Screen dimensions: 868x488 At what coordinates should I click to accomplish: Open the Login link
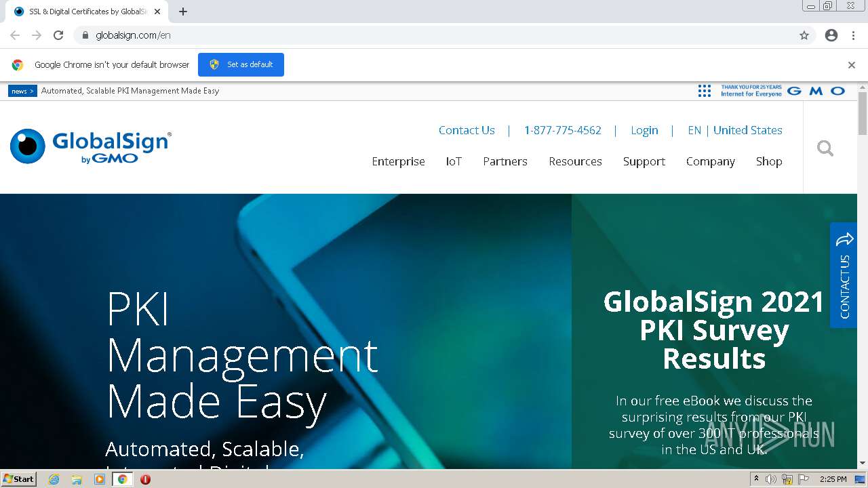tap(644, 130)
